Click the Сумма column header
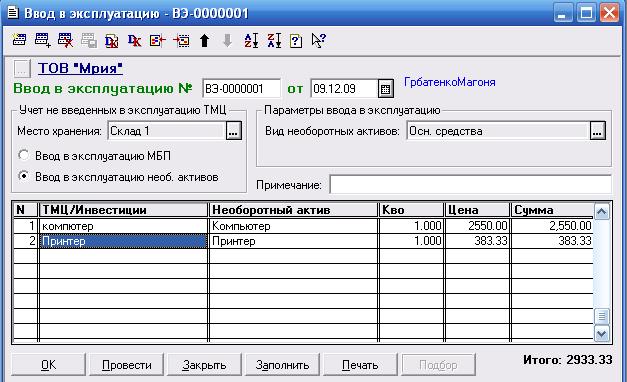 (x=552, y=210)
